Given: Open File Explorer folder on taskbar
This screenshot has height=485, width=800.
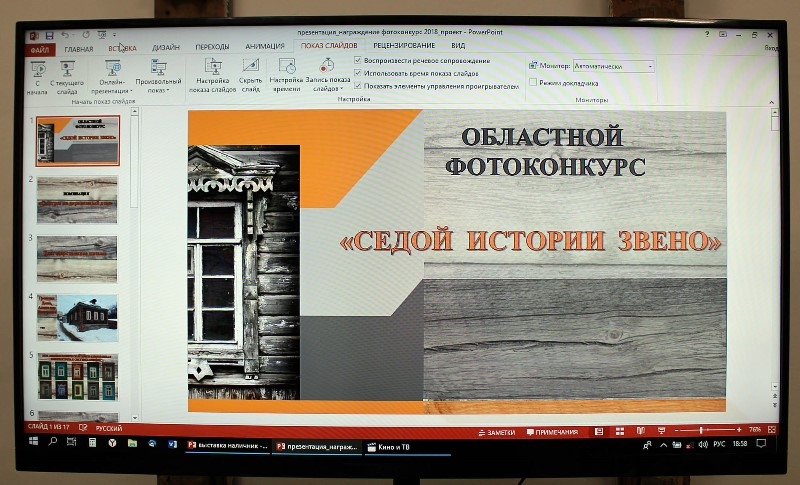Looking at the screenshot, I should 132,444.
